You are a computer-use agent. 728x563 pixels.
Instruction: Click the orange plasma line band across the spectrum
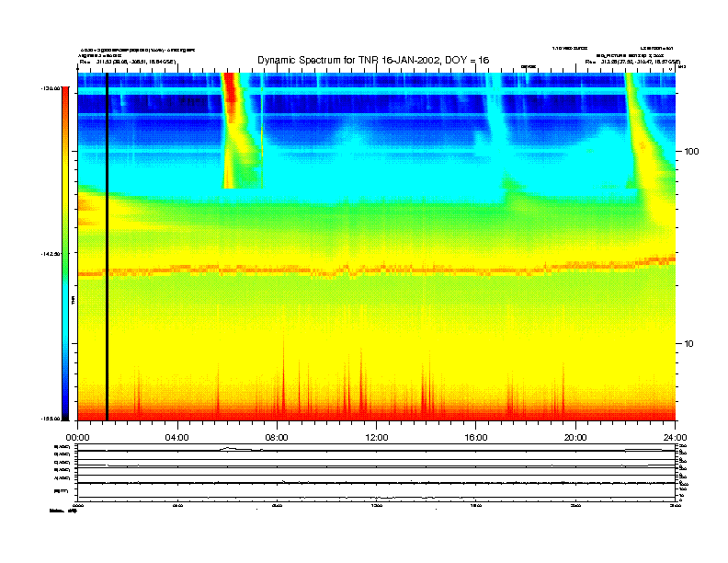(x=377, y=269)
